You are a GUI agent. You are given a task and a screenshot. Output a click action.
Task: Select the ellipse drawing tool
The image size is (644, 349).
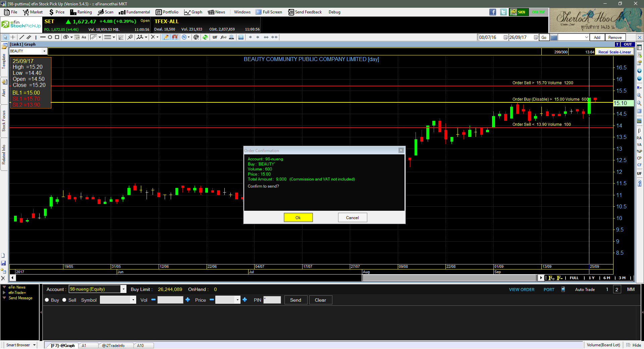pyautogui.click(x=50, y=37)
